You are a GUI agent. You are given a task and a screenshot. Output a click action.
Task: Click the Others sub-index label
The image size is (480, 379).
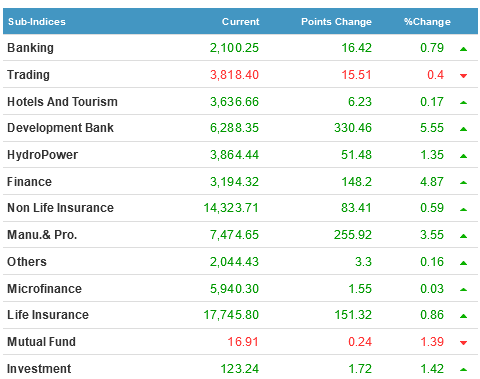click(x=27, y=262)
